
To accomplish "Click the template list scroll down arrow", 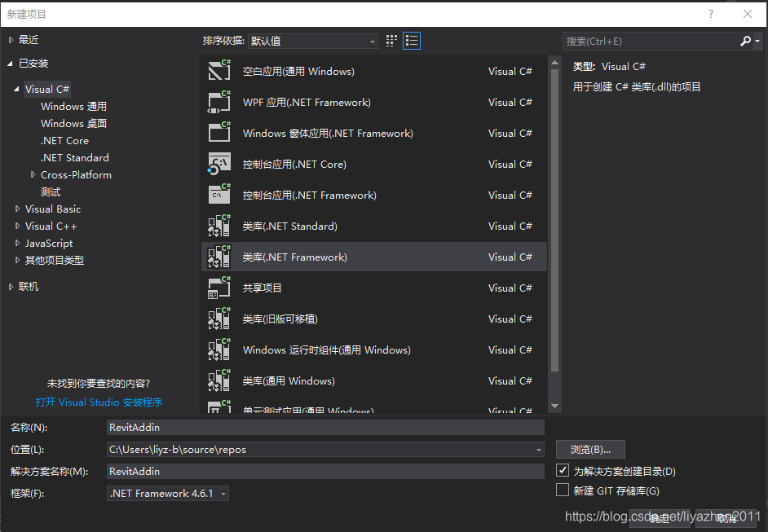I will click(554, 406).
